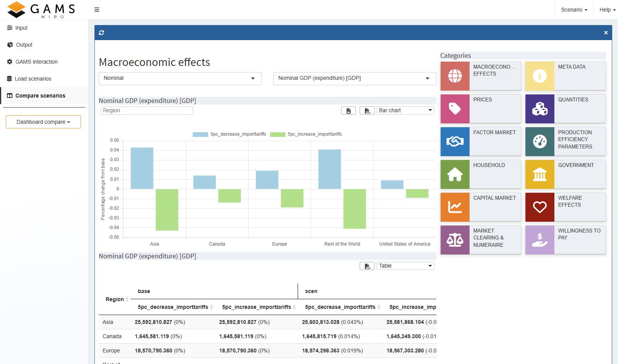The height and width of the screenshot is (364, 618).
Task: Click the Region filter input field
Action: tap(147, 111)
